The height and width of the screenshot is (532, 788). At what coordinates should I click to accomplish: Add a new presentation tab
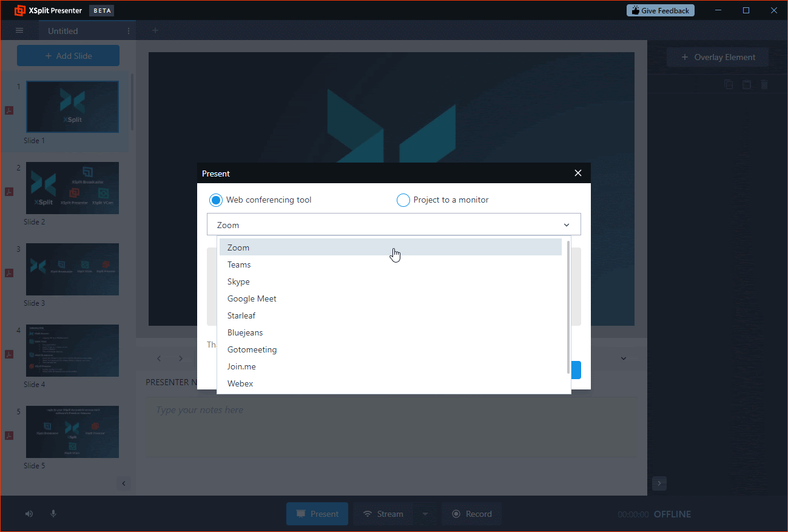155,30
